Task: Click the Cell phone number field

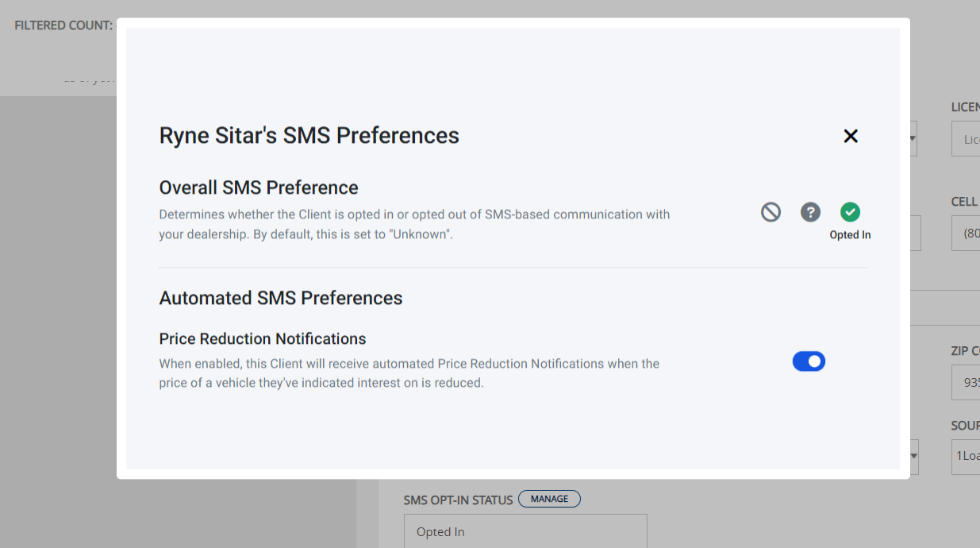Action: click(x=966, y=233)
